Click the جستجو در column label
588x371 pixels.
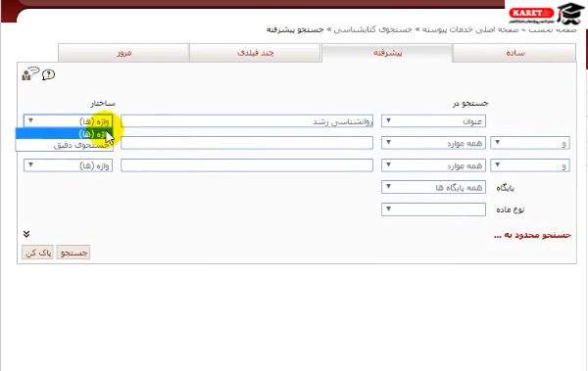(470, 103)
